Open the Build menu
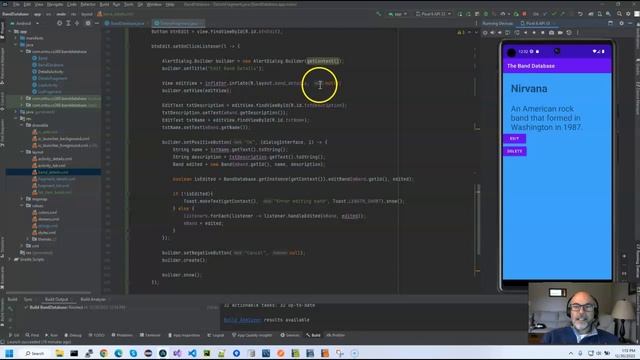 104,4
